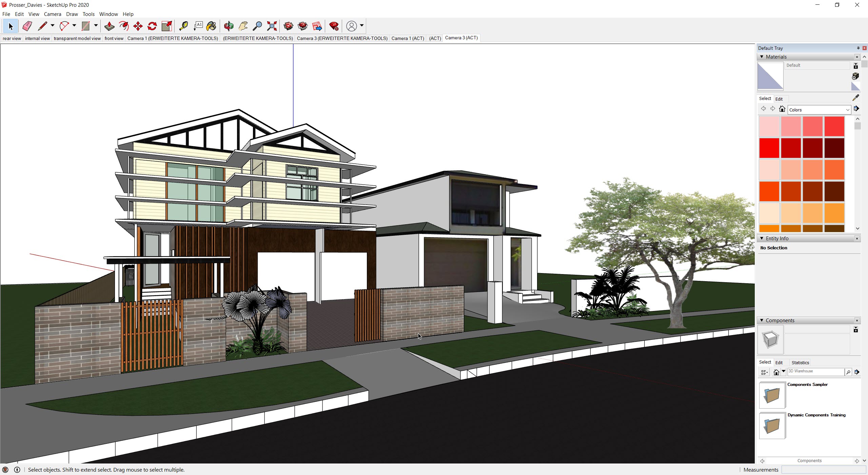Pick the eyedropper Sample Paint tool
This screenshot has width=868, height=475.
tap(856, 98)
